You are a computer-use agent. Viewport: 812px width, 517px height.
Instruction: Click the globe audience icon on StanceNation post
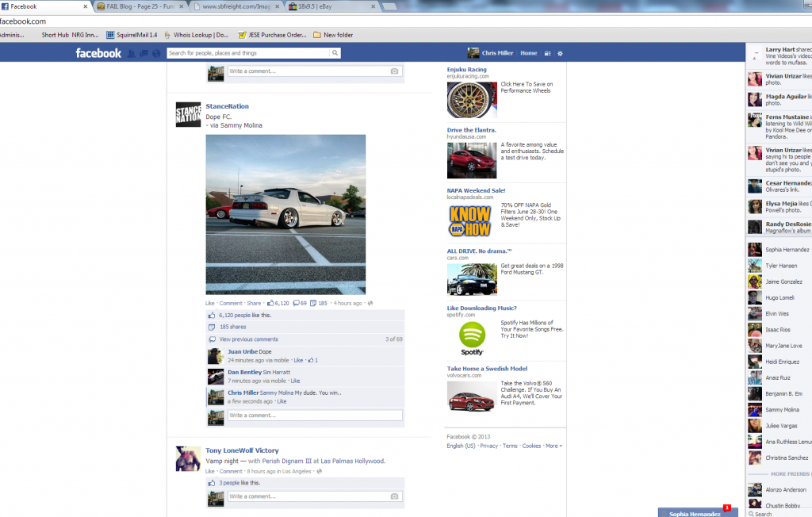coord(370,303)
